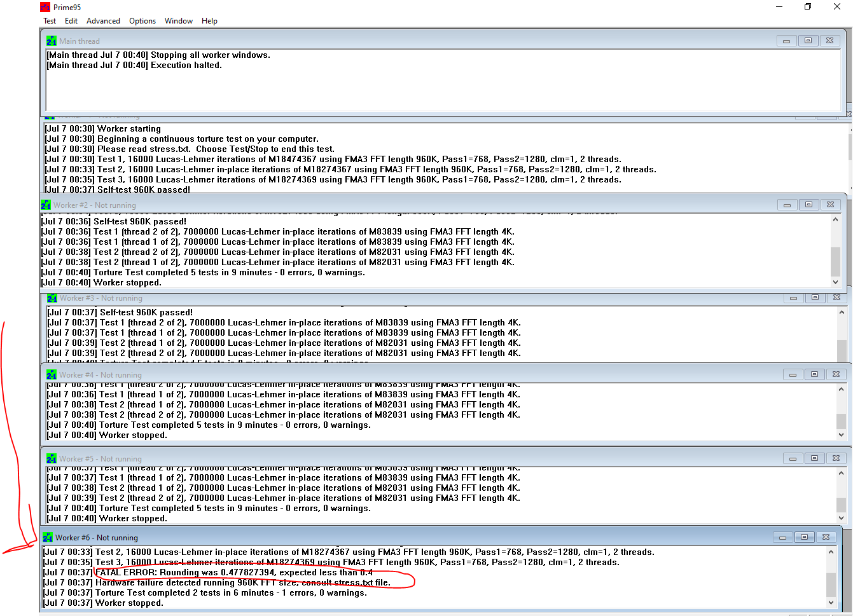Click the 'Worker #6 - Not running' title

pos(97,538)
